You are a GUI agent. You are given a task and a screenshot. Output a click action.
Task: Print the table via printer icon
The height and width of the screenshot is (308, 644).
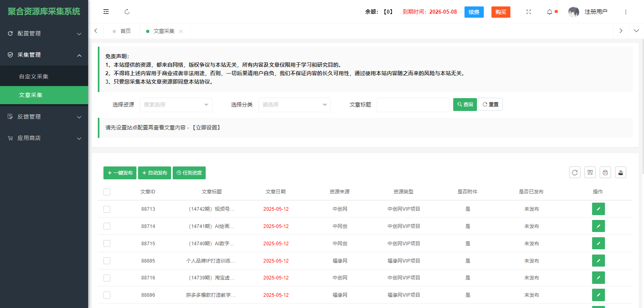(x=605, y=172)
